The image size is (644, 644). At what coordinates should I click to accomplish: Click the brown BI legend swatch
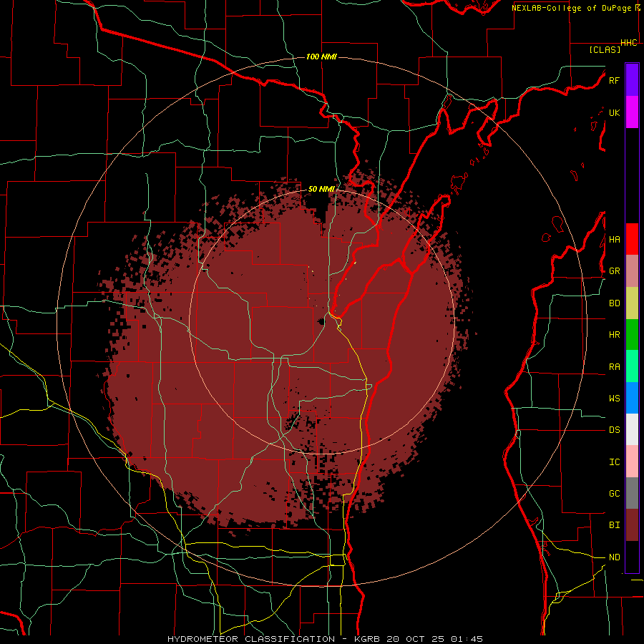pyautogui.click(x=632, y=525)
